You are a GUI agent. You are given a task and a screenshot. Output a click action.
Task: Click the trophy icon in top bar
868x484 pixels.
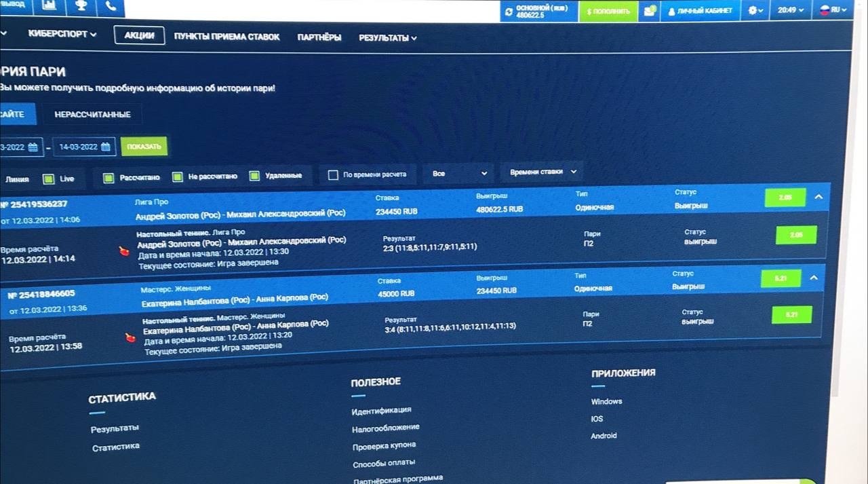[x=80, y=6]
